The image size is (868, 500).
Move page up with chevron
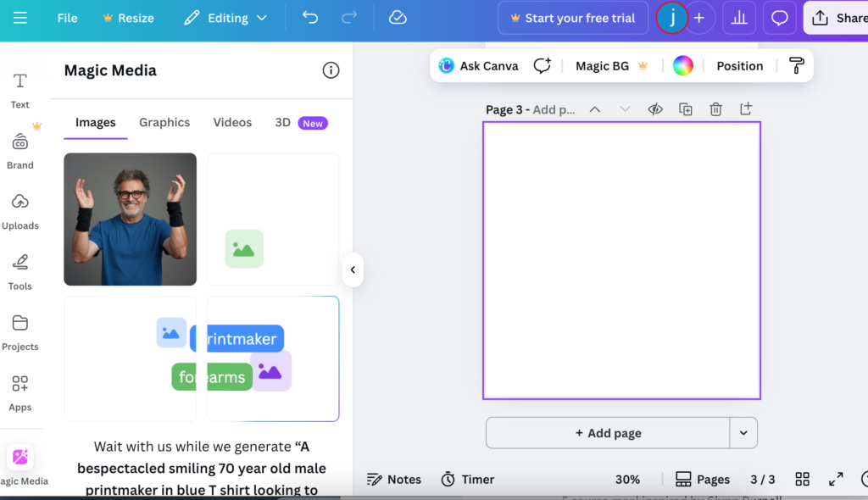tap(594, 109)
